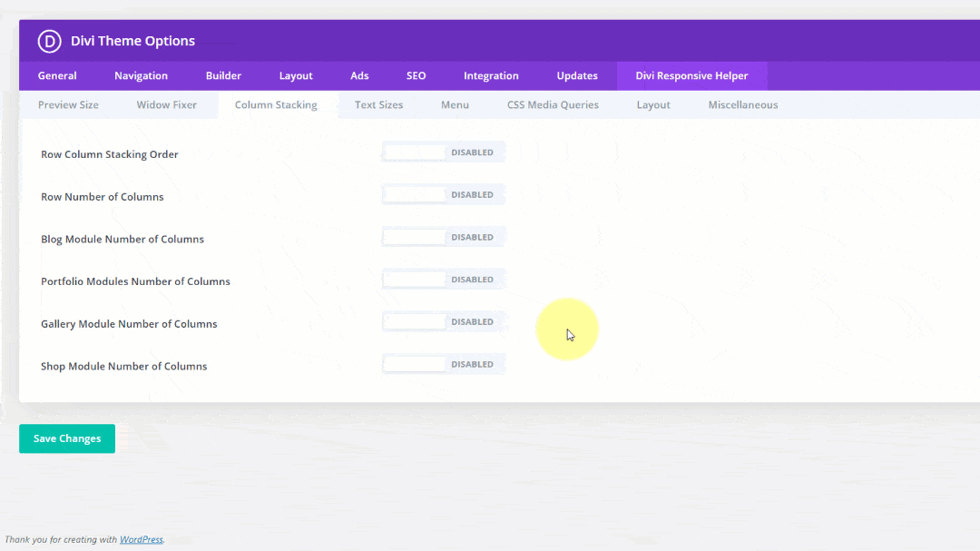Click the Gallery Module Number of Columns label

[x=129, y=324]
